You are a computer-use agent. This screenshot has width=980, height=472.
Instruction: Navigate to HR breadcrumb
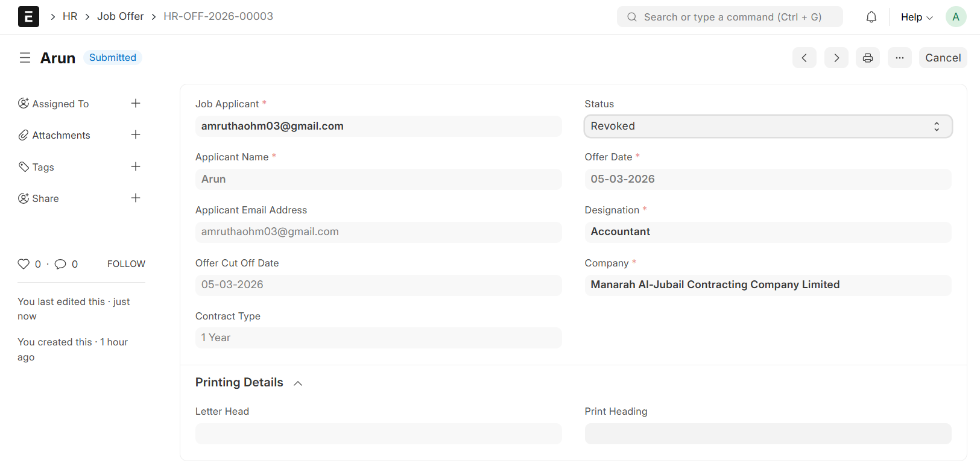[70, 16]
